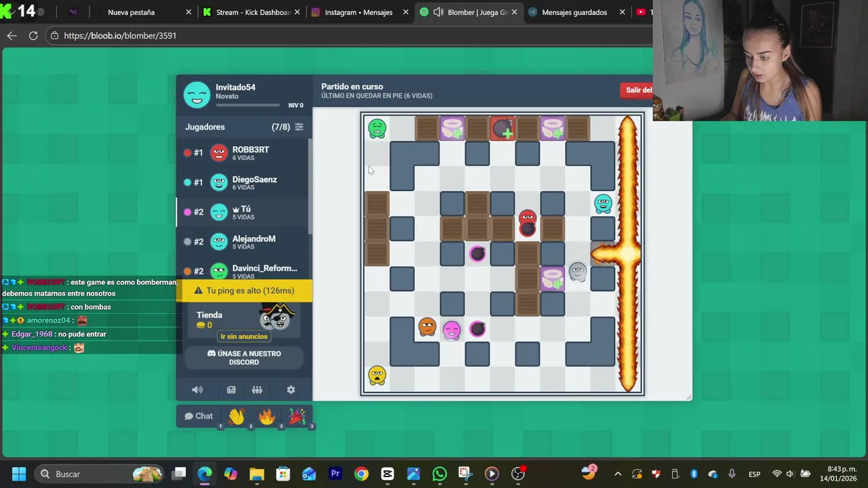The height and width of the screenshot is (488, 868).
Task: Click the gray player character on board
Action: pyautogui.click(x=578, y=272)
